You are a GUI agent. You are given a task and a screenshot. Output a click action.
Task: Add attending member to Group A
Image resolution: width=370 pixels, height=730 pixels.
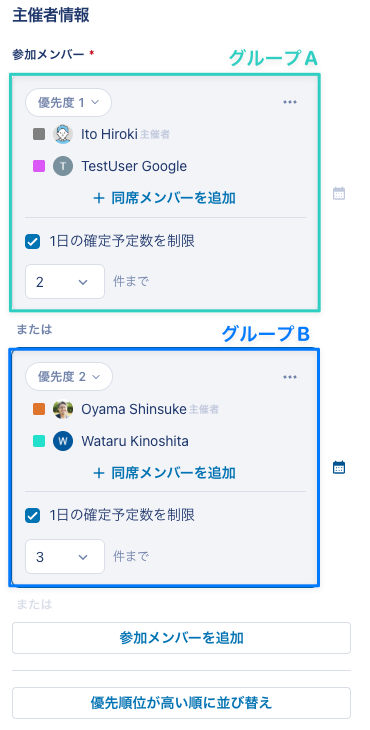click(x=165, y=198)
